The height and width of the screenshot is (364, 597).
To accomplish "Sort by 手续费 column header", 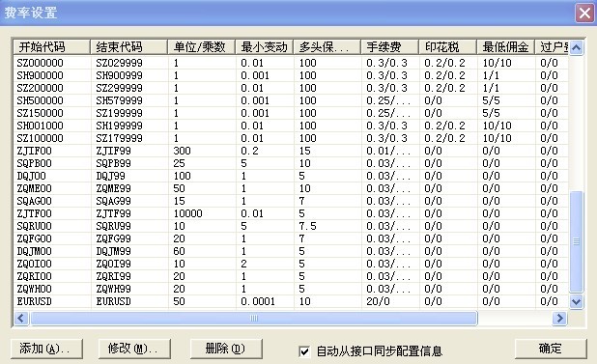I will [389, 47].
